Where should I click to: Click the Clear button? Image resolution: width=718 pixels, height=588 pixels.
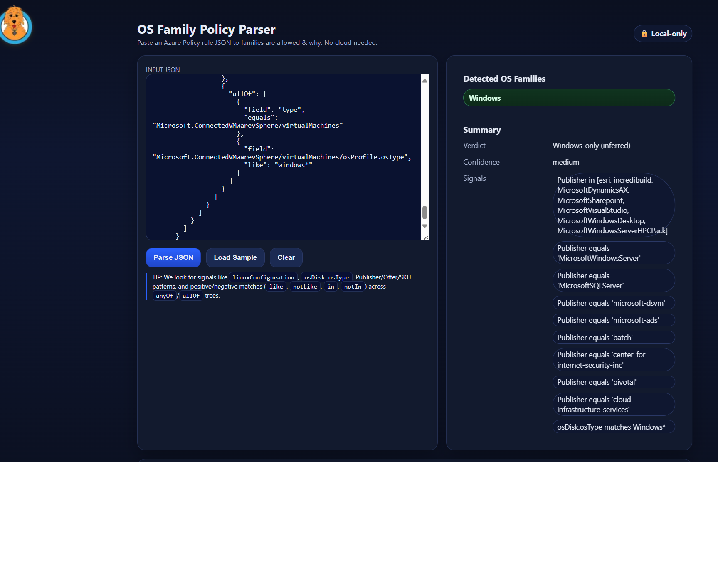point(286,258)
